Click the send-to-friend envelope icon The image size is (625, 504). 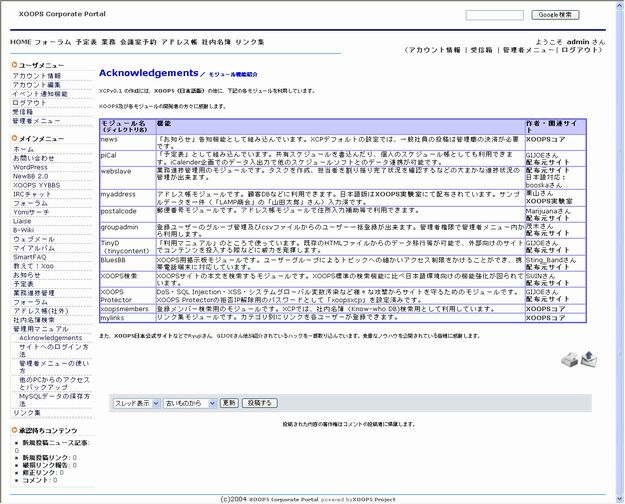click(x=589, y=359)
